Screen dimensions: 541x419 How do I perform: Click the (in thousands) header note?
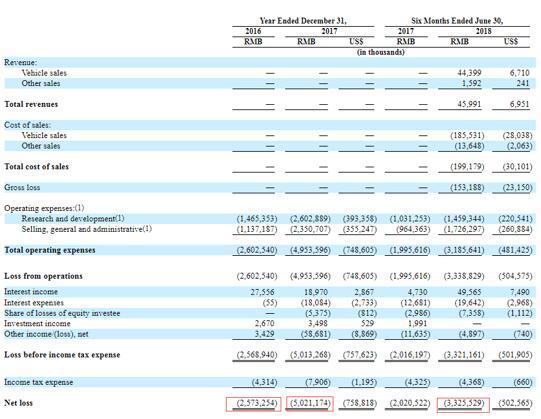click(x=381, y=52)
